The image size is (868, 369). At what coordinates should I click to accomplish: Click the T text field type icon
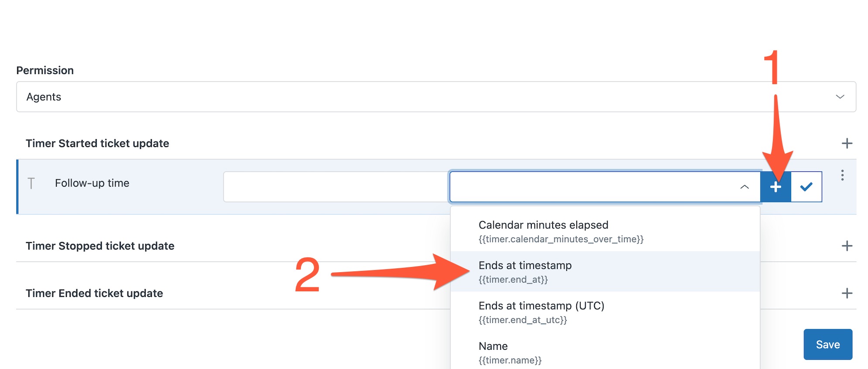(31, 183)
